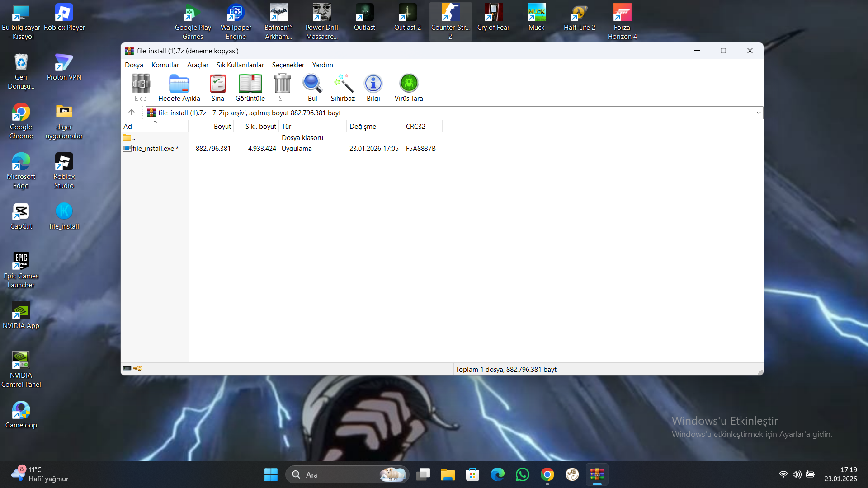Open the Görüntüle (View) tool

pos(250,88)
